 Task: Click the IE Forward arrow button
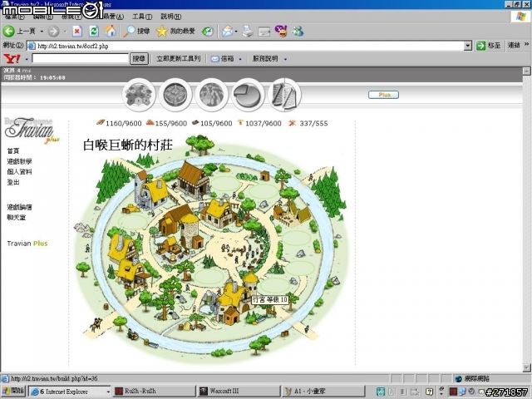(x=53, y=32)
